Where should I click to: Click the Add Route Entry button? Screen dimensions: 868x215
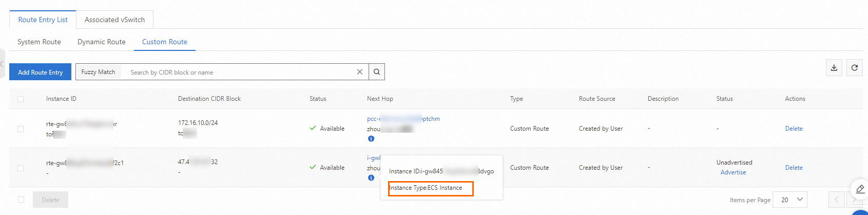tap(41, 72)
